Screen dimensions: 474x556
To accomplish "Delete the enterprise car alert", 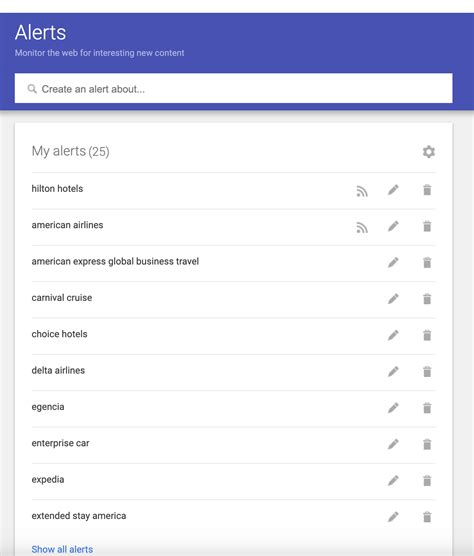I will pyautogui.click(x=427, y=444).
